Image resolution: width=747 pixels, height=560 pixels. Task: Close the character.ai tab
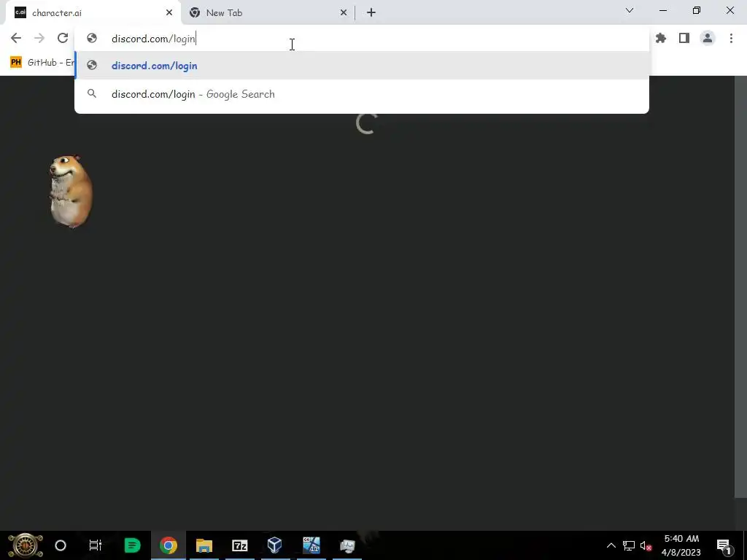point(169,13)
